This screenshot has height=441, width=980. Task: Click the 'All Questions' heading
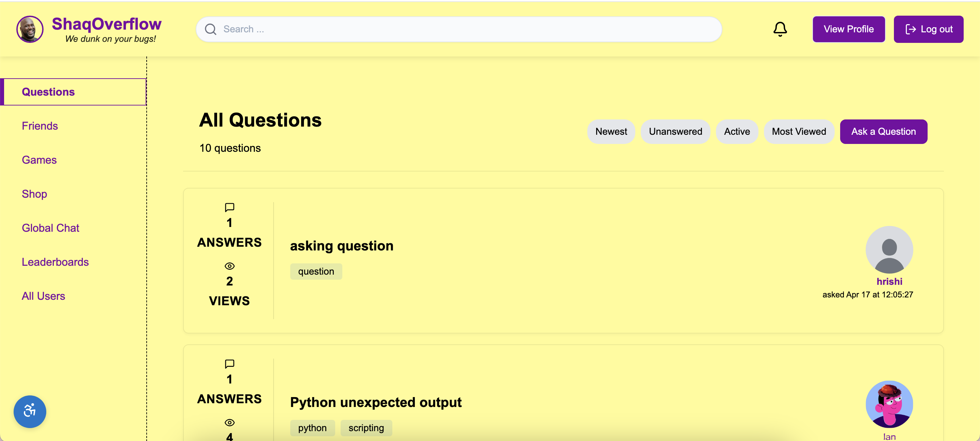(x=260, y=120)
